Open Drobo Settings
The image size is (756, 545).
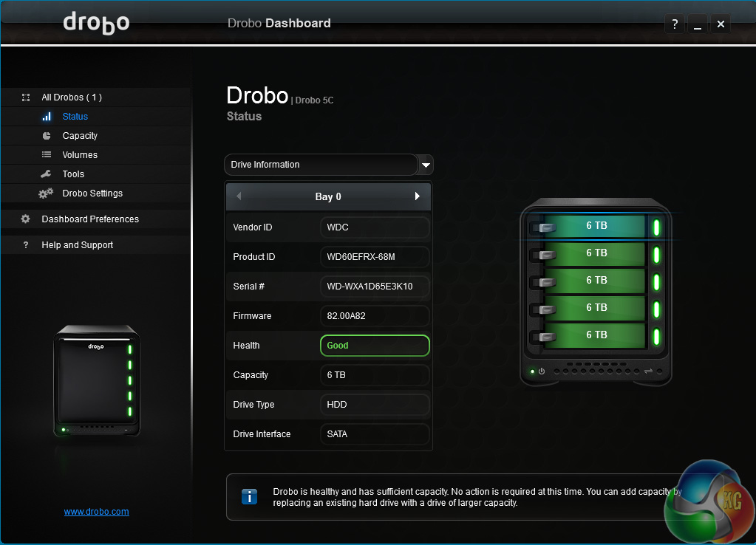(92, 193)
